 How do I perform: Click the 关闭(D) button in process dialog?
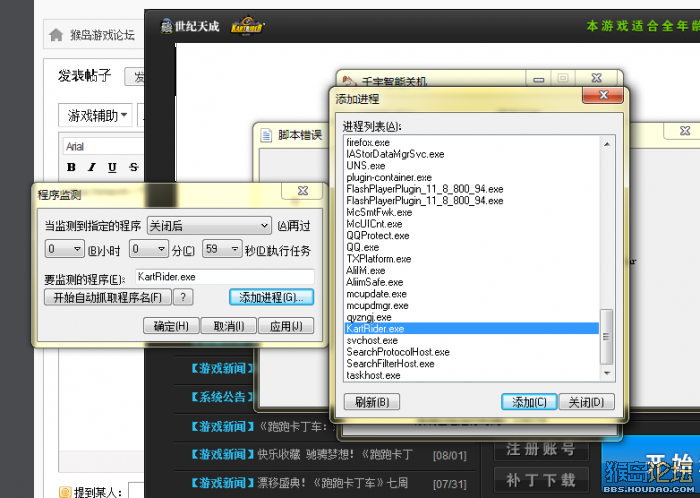pyautogui.click(x=587, y=402)
